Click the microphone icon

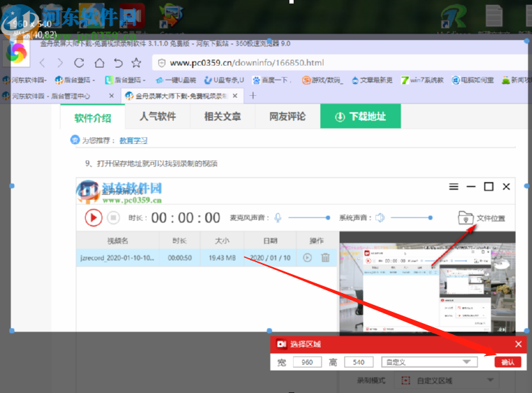[278, 217]
